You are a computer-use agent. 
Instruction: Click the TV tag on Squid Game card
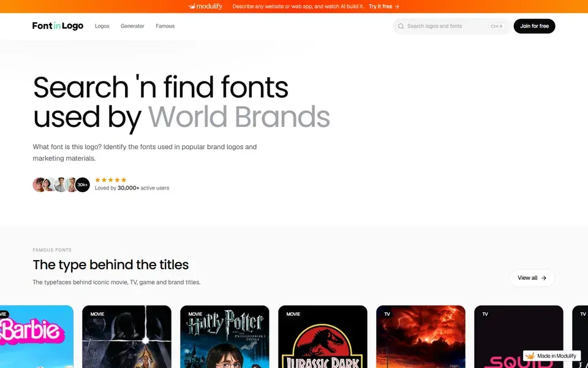(x=485, y=314)
